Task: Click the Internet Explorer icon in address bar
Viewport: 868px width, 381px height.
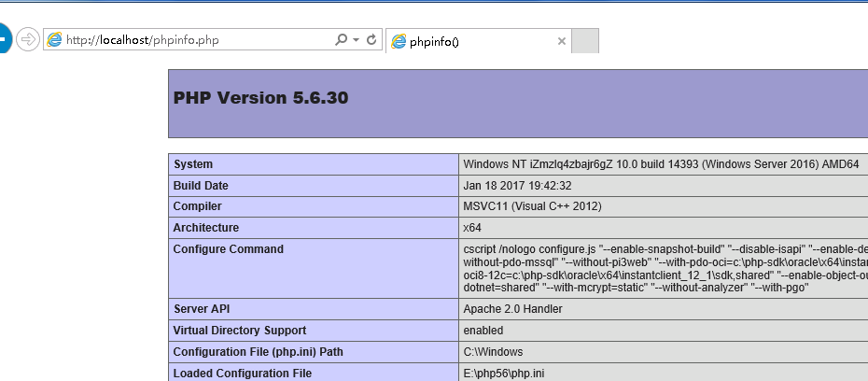Action: click(x=54, y=40)
